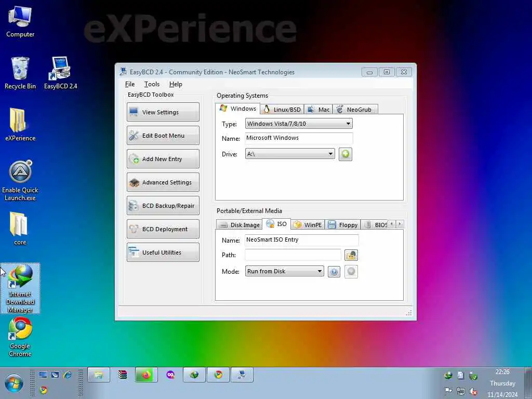Screen dimensions: 532x399
Task: Select Add New Entry in the toolbox
Action: (x=163, y=159)
